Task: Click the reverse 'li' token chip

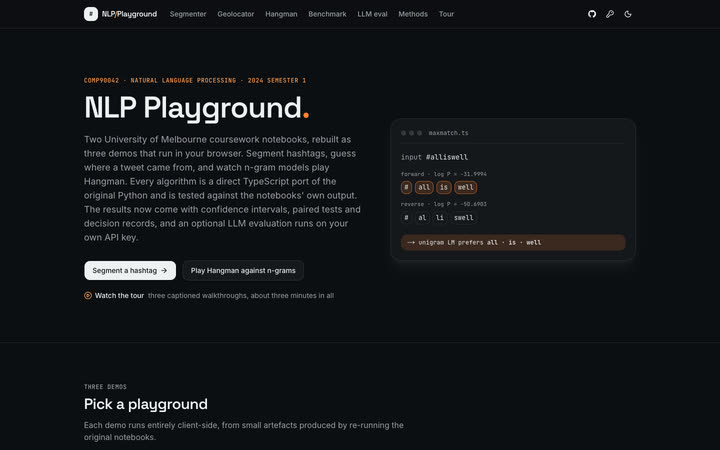Action: click(440, 218)
